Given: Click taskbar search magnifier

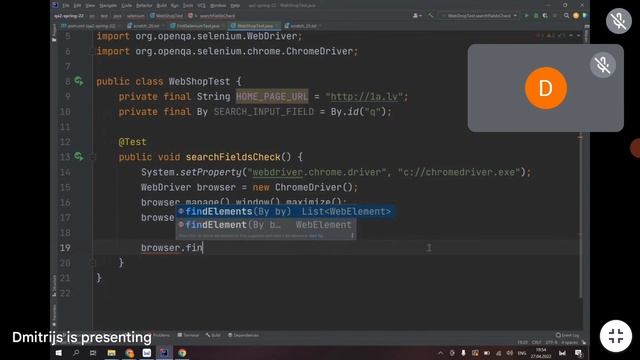Looking at the screenshot, I should [x=76, y=353].
